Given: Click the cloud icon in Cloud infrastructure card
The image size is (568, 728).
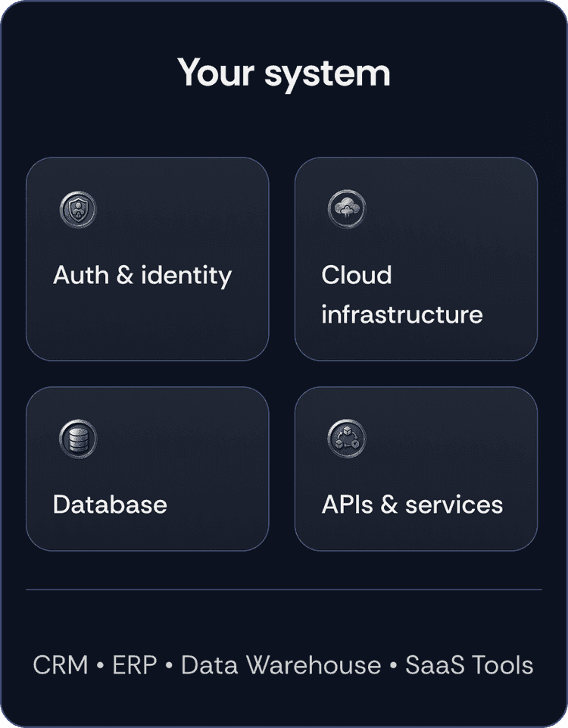Looking at the screenshot, I should click(x=347, y=210).
